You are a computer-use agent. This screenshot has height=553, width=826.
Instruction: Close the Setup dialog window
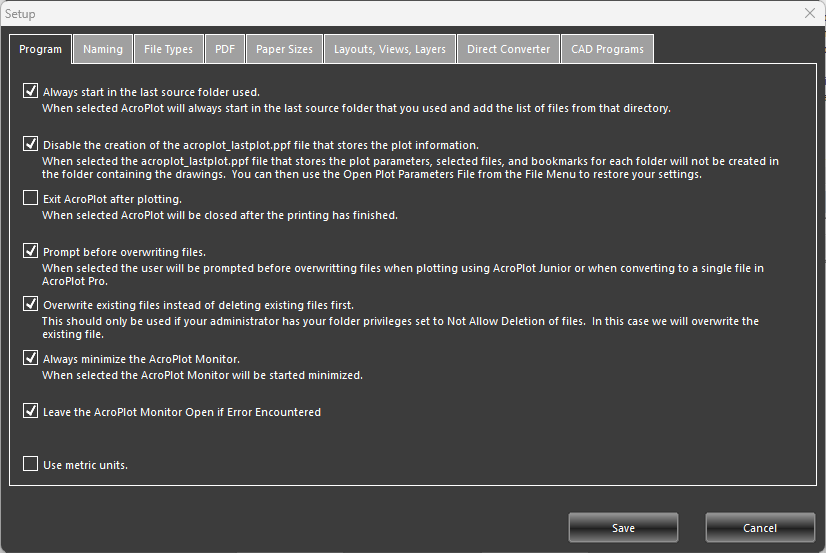(810, 13)
